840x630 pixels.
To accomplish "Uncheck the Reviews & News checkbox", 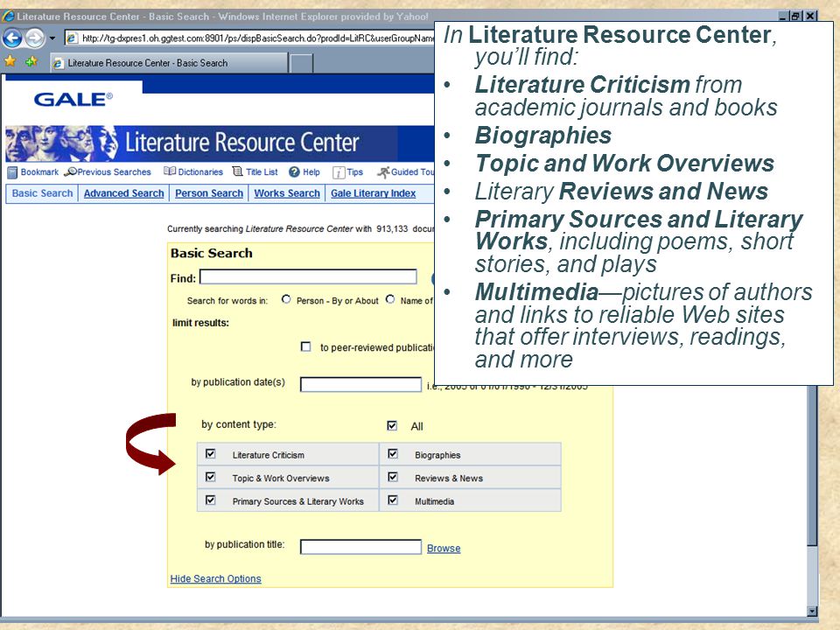I will 393,477.
